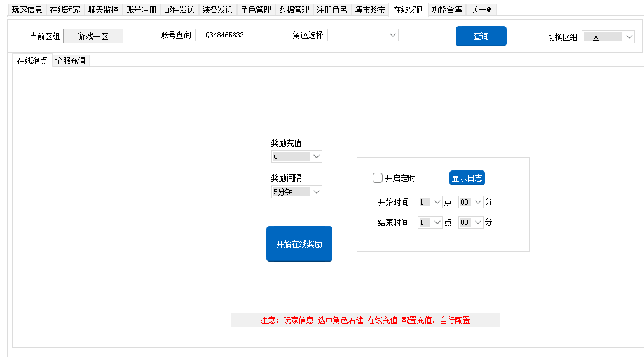Open the 结束时间 minute dropdown
The height and width of the screenshot is (357, 644).
[470, 222]
